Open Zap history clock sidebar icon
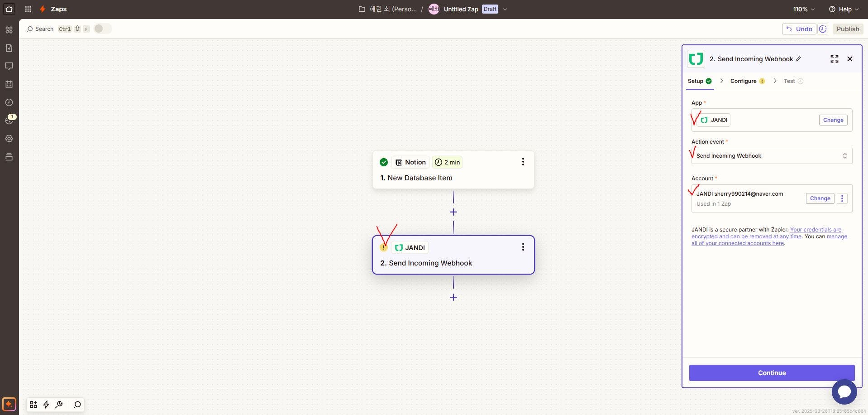 (x=9, y=102)
